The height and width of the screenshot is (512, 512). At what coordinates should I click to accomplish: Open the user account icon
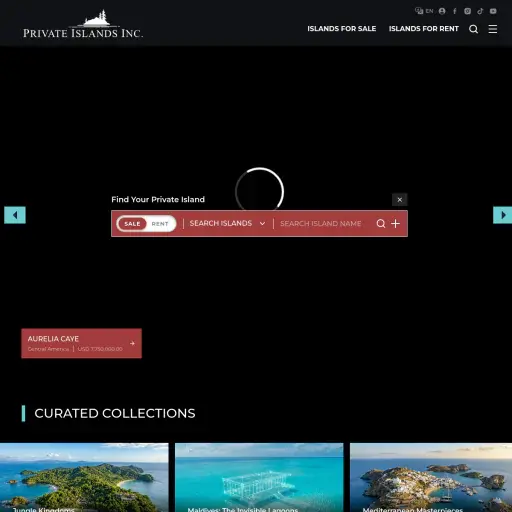(x=442, y=11)
